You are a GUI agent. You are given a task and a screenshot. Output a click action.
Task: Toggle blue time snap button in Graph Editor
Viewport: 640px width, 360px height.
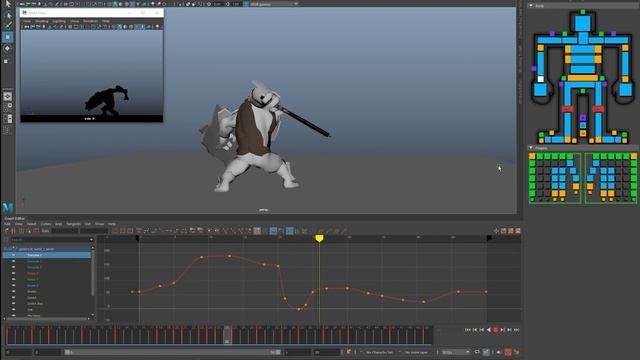click(x=273, y=231)
